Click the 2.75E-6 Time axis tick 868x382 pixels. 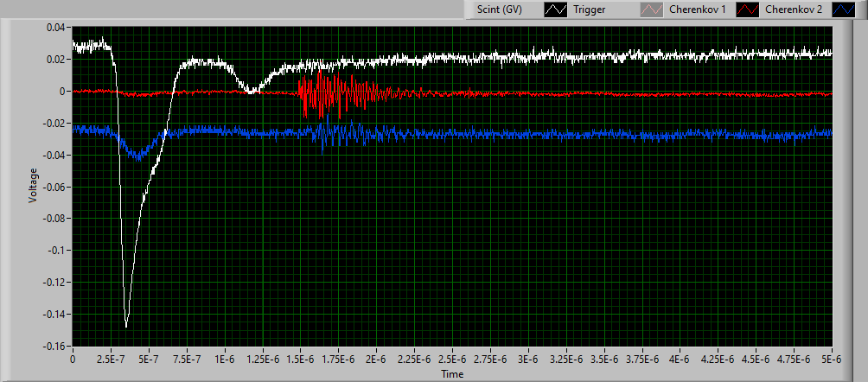pyautogui.click(x=490, y=359)
